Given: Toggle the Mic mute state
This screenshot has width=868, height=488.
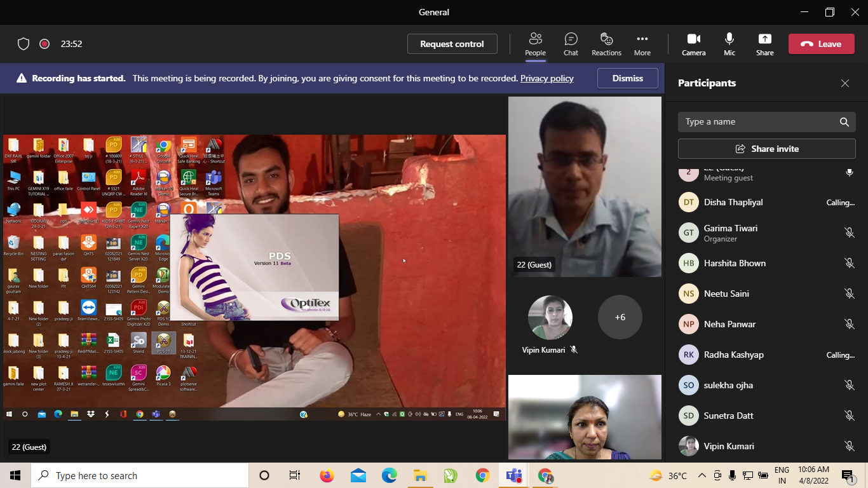Looking at the screenshot, I should pos(729,44).
